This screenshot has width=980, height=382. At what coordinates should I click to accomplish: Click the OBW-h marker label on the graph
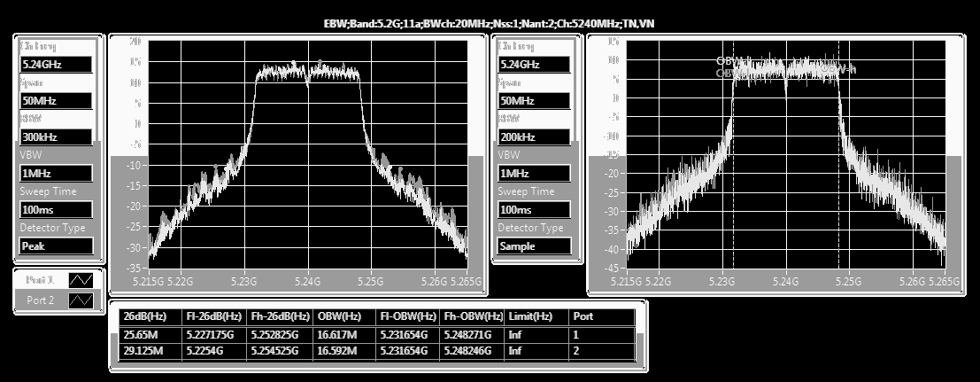838,69
